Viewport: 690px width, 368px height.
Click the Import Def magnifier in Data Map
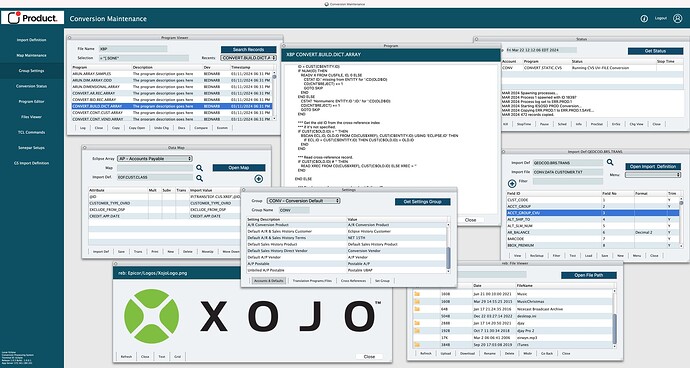(x=199, y=178)
